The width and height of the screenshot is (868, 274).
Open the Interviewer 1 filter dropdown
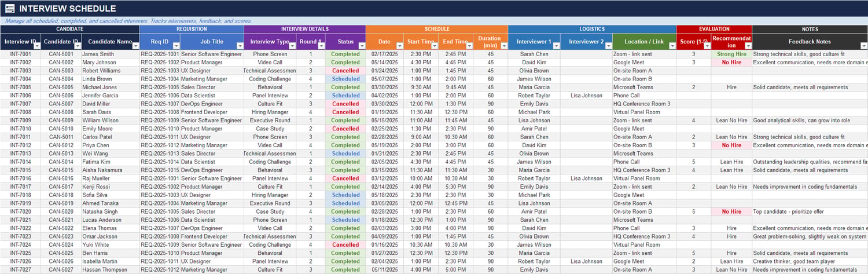point(556,46)
